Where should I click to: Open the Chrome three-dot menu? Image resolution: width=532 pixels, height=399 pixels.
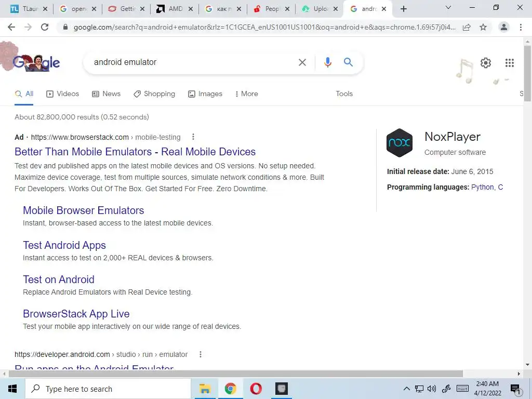click(x=521, y=27)
